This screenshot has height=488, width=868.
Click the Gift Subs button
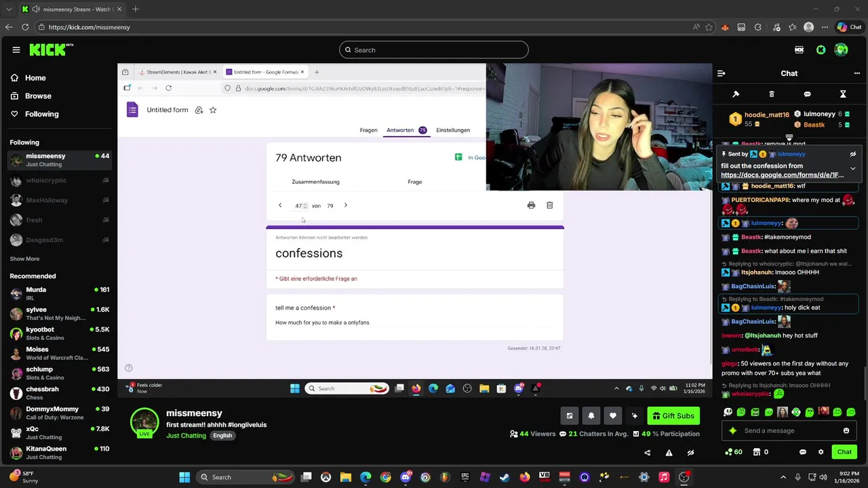(673, 415)
